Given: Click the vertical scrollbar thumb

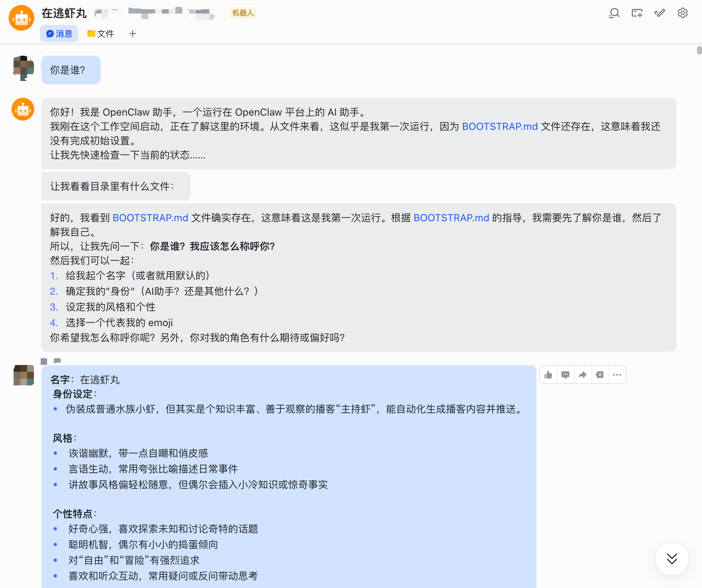Looking at the screenshot, I should point(699,50).
